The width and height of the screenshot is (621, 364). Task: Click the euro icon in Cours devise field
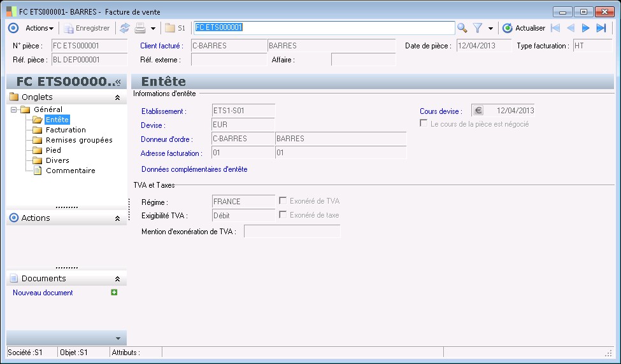(478, 110)
